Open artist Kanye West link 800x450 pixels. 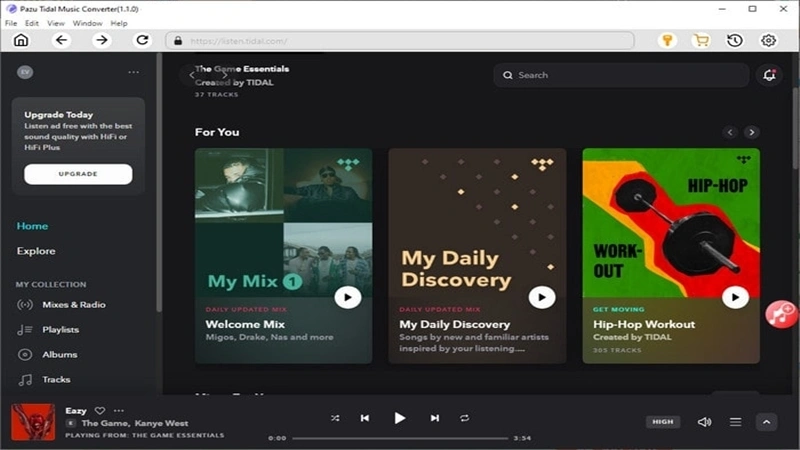pyautogui.click(x=162, y=423)
